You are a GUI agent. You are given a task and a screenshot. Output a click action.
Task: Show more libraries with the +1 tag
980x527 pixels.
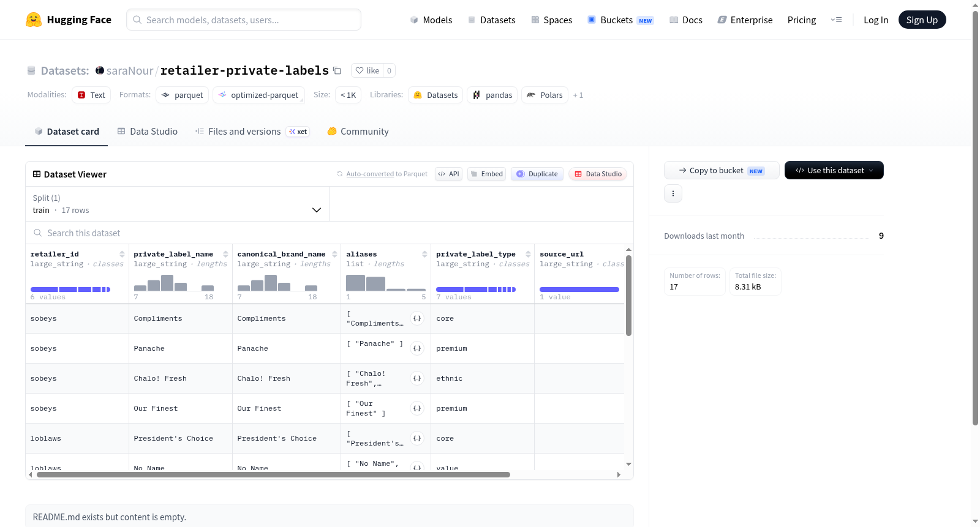click(578, 95)
